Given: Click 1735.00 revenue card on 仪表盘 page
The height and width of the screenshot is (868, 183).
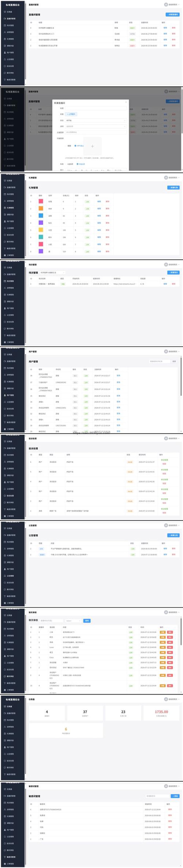Looking at the screenshot, I should tap(161, 713).
